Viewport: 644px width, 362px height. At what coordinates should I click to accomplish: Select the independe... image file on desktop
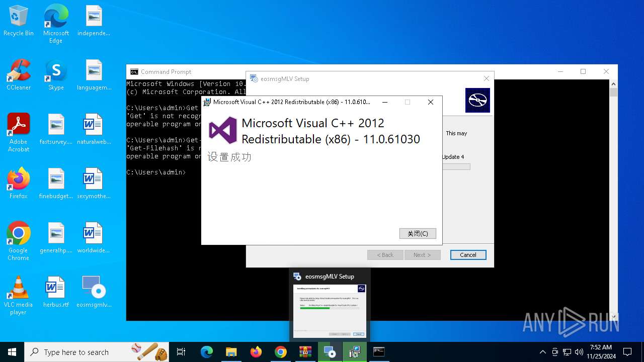point(94,21)
